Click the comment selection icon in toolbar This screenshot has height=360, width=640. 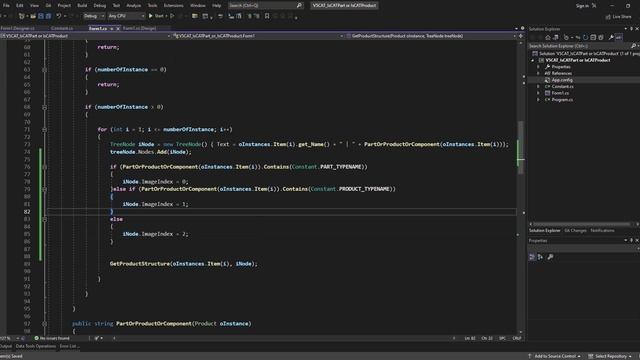(250, 16)
